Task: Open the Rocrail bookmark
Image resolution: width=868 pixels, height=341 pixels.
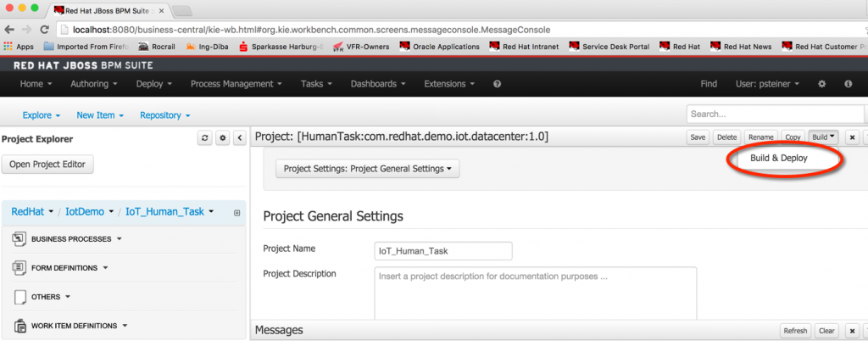Action: [157, 47]
